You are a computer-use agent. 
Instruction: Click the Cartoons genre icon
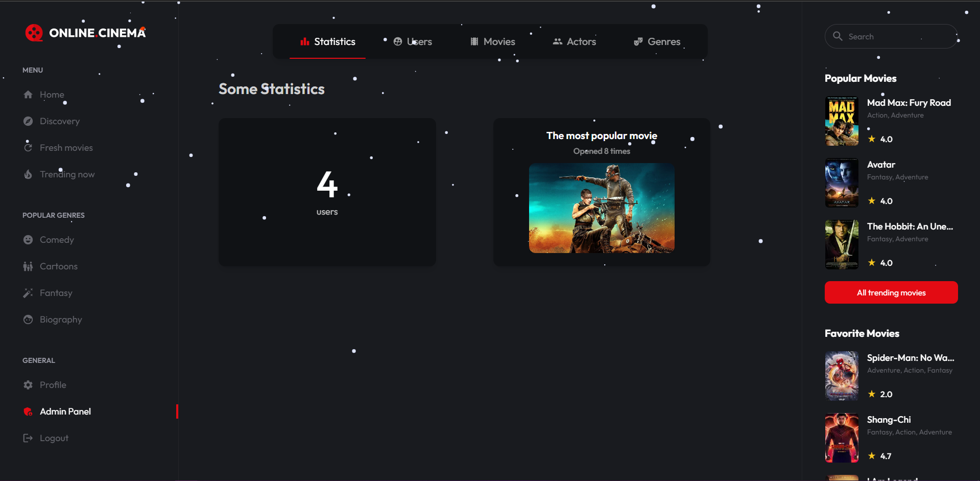[28, 266]
